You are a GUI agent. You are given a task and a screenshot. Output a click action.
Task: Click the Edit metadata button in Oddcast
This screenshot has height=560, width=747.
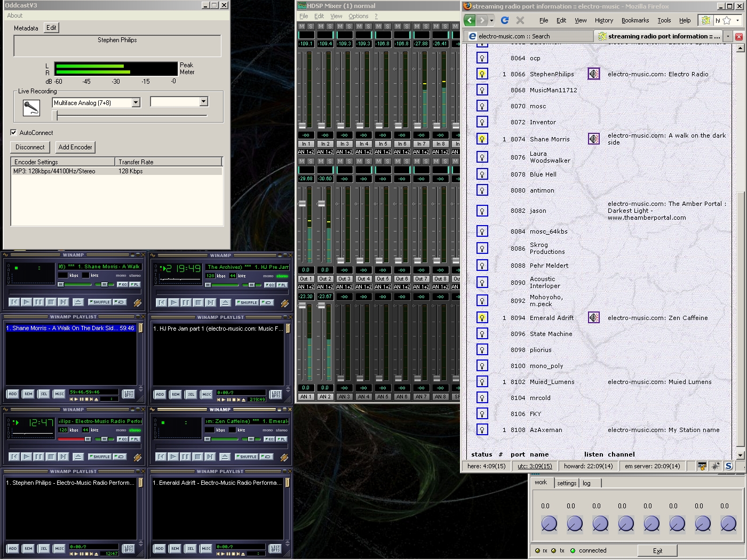point(51,28)
